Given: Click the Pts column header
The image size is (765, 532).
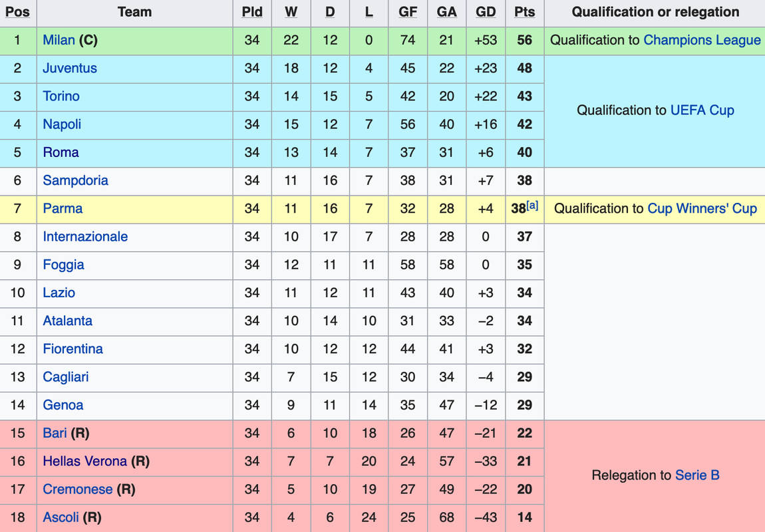Looking at the screenshot, I should pos(524,12).
